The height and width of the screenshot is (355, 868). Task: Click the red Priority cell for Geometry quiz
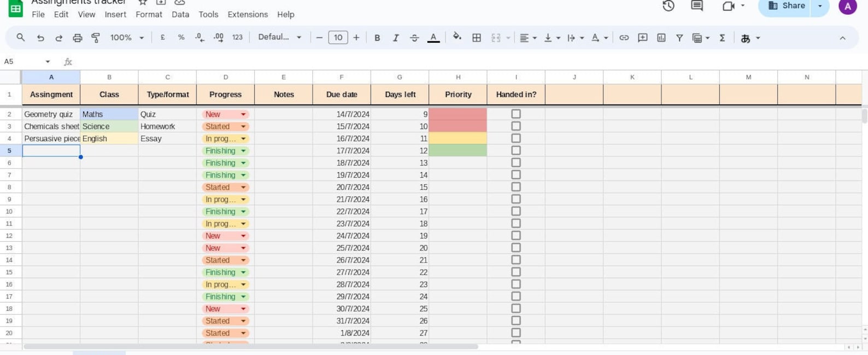tap(458, 114)
